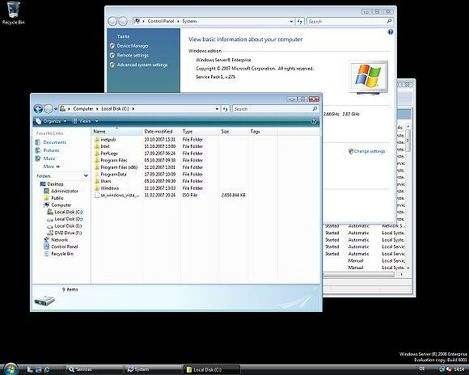Click the Computer breadcrumb in address bar

click(83, 109)
